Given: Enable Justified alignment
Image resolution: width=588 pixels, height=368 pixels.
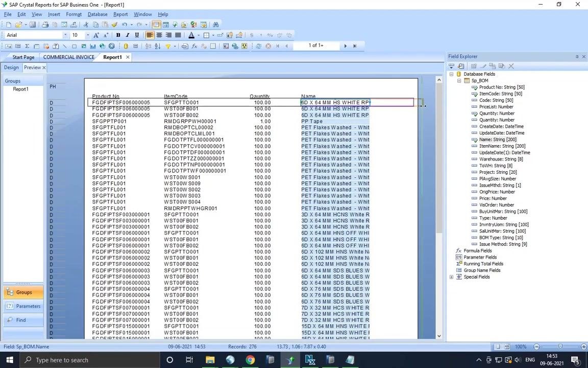Looking at the screenshot, I should [178, 35].
